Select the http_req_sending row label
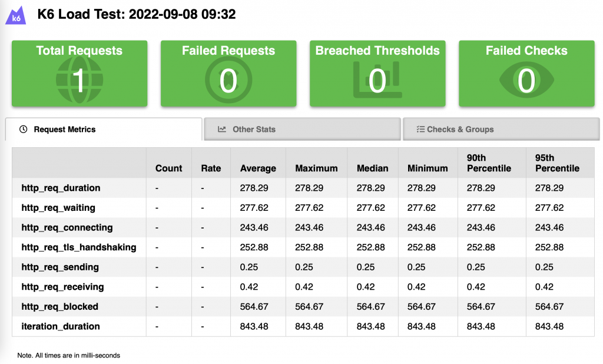This screenshot has width=603, height=364. 60,267
